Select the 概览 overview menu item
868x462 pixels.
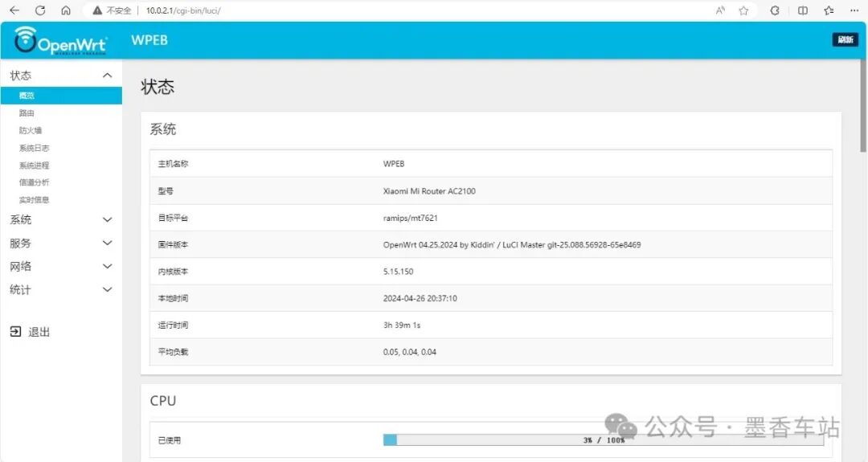(61, 95)
